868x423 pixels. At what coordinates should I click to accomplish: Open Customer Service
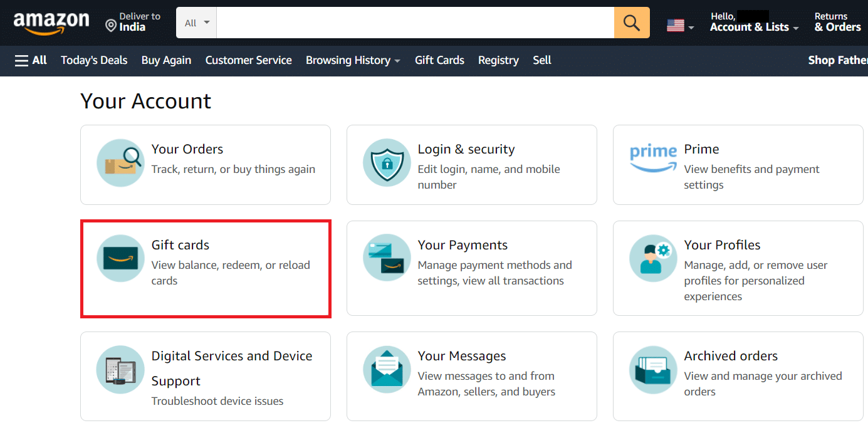pos(248,60)
